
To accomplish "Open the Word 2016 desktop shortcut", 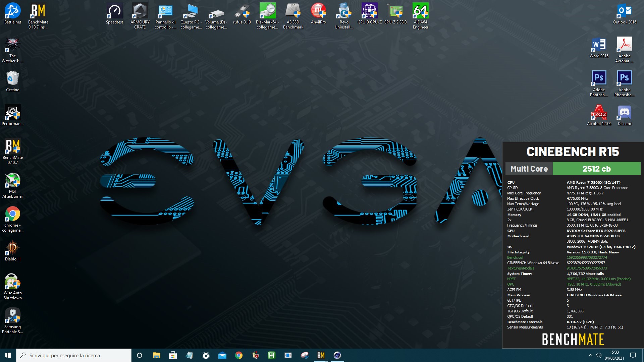I will click(599, 47).
